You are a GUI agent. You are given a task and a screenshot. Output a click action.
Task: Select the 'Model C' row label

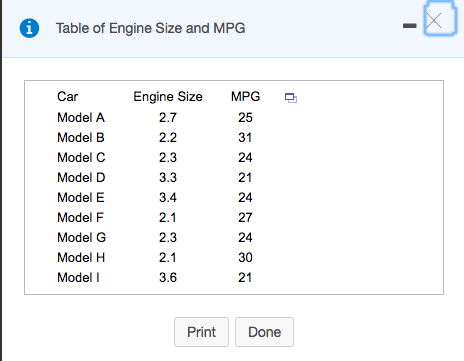(81, 157)
